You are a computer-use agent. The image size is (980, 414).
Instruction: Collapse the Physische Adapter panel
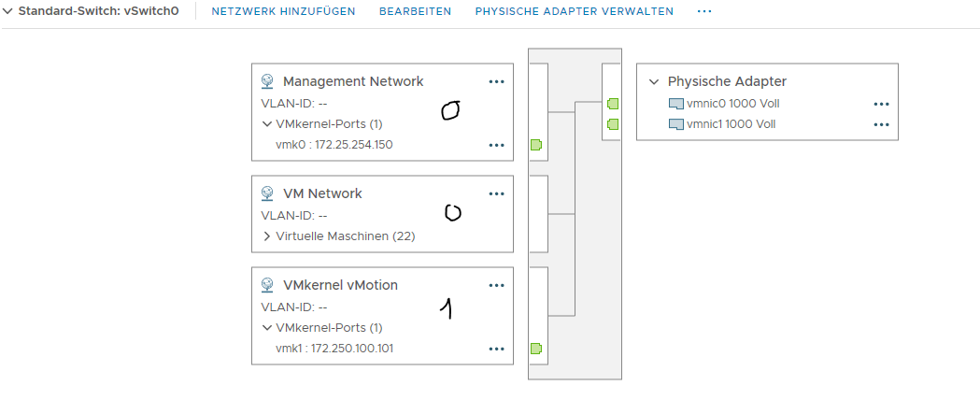click(x=653, y=82)
